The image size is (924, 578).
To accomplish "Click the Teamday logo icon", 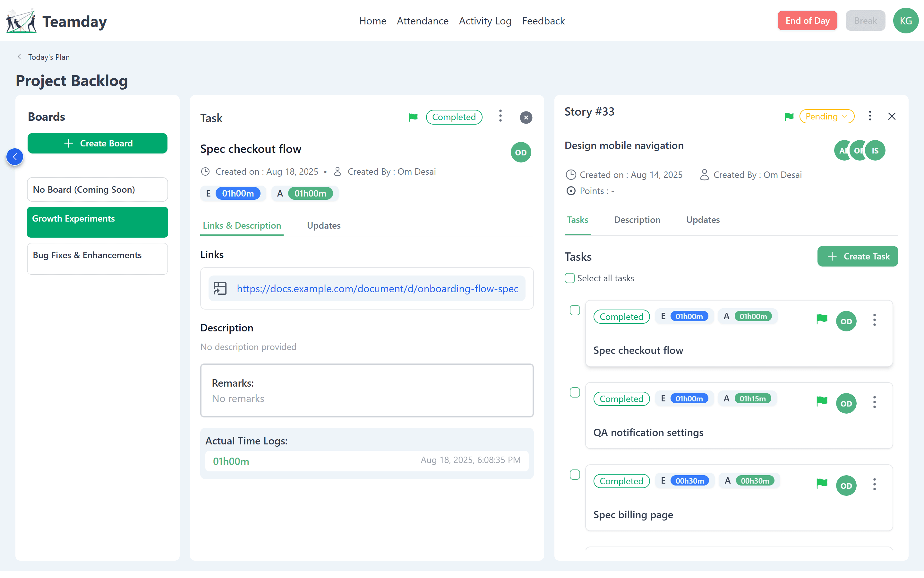I will tap(21, 21).
